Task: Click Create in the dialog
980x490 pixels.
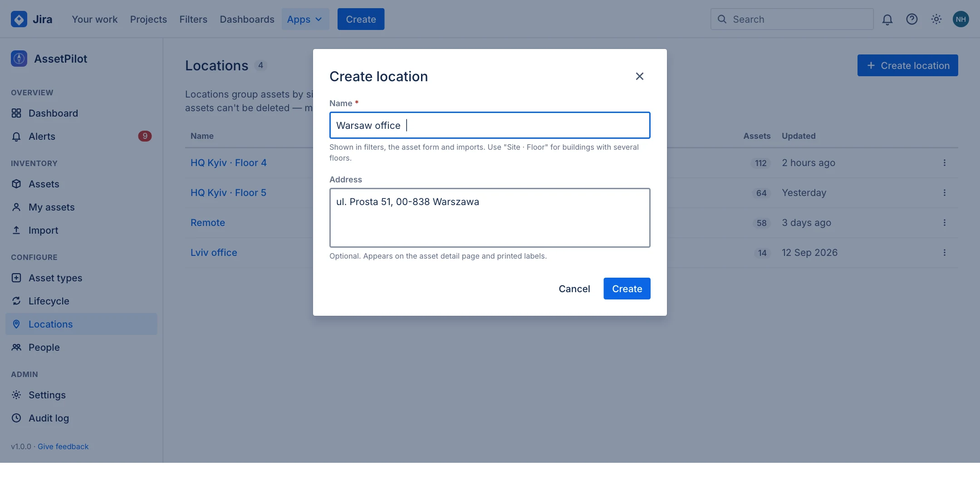Action: coord(627,289)
